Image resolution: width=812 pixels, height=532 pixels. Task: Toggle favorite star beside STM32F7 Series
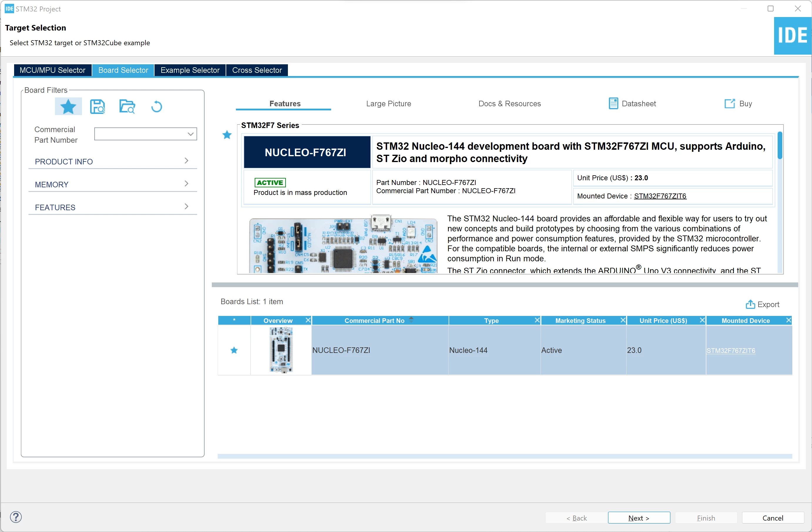click(227, 135)
